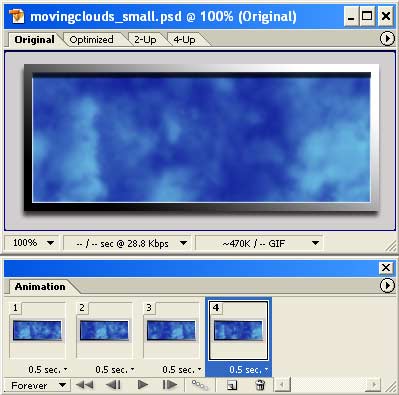Delete the selected frame with trash icon
The image size is (399, 395).
point(260,385)
